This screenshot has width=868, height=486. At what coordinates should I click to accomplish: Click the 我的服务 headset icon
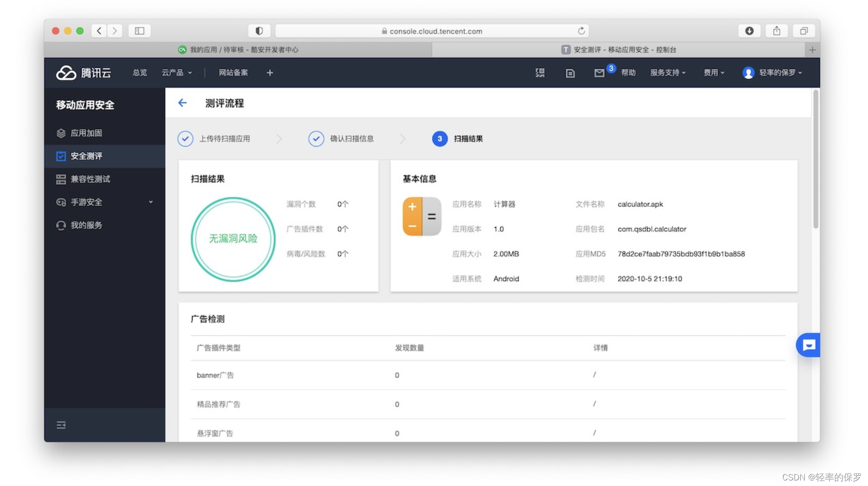[x=61, y=225]
